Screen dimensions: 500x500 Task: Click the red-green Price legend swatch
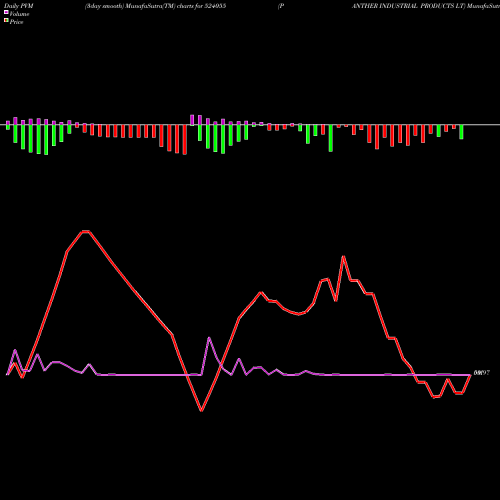6,20
